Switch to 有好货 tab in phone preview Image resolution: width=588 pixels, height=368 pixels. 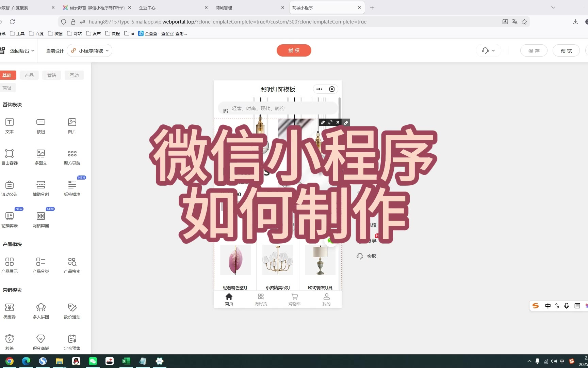pyautogui.click(x=261, y=300)
